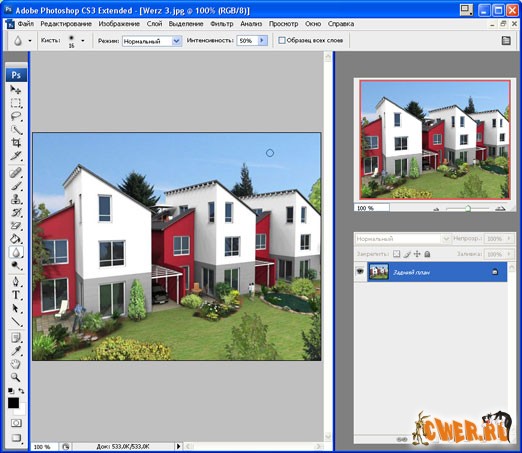The height and width of the screenshot is (453, 522).
Task: Open the workspace button in options bar
Action: (506, 41)
